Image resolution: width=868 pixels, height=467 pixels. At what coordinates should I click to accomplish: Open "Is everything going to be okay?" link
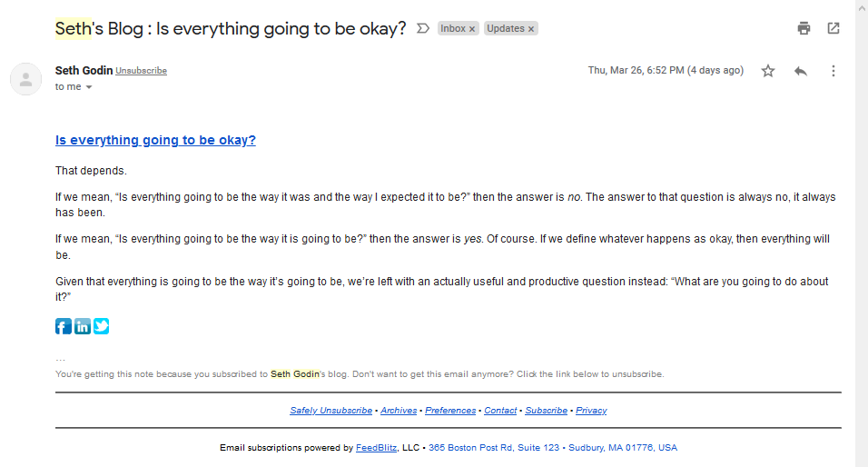point(155,140)
